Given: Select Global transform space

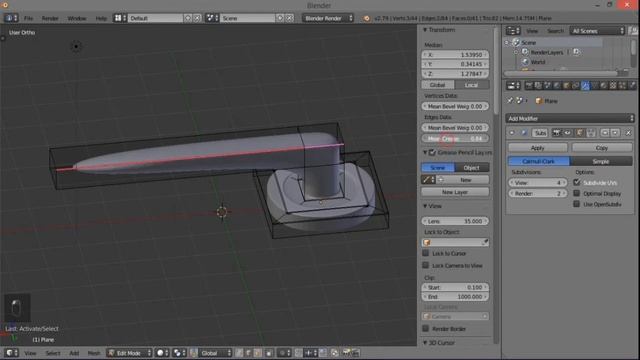Looking at the screenshot, I should (438, 85).
